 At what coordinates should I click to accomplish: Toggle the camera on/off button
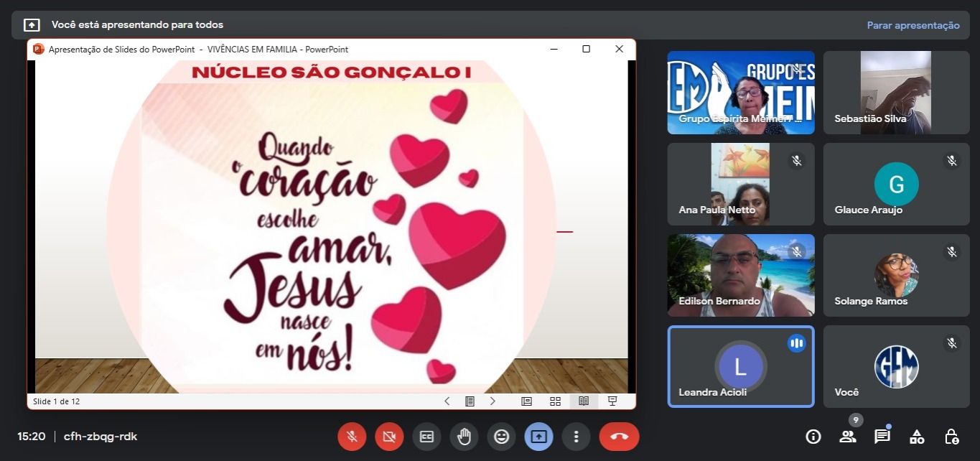point(389,437)
